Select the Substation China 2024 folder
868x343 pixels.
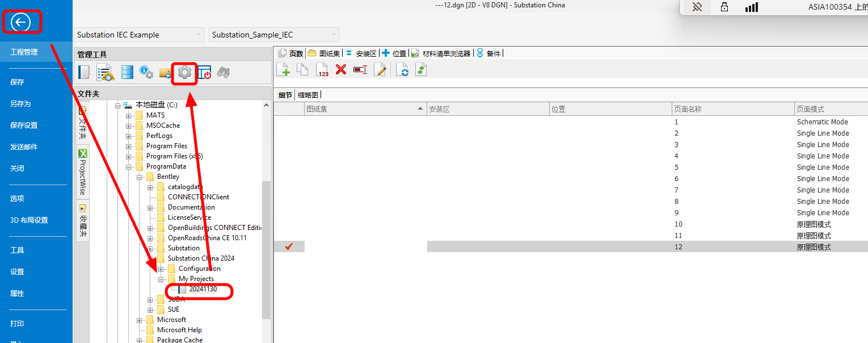201,258
